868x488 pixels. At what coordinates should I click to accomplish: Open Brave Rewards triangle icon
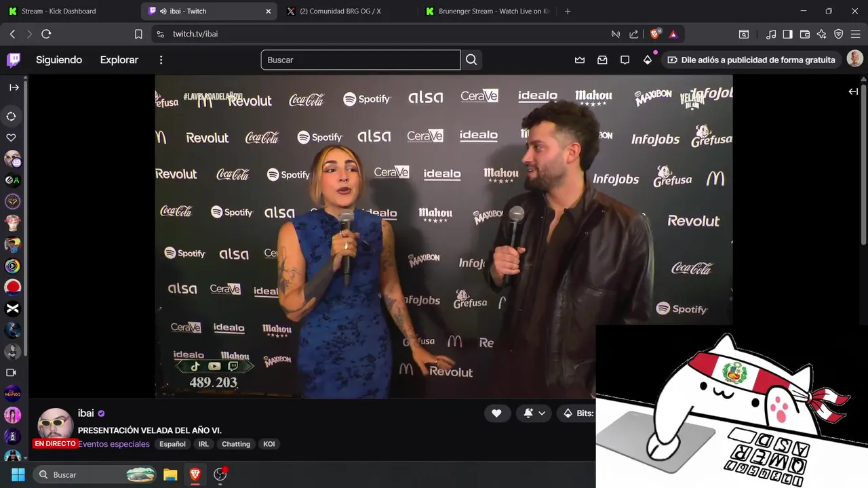click(x=673, y=34)
